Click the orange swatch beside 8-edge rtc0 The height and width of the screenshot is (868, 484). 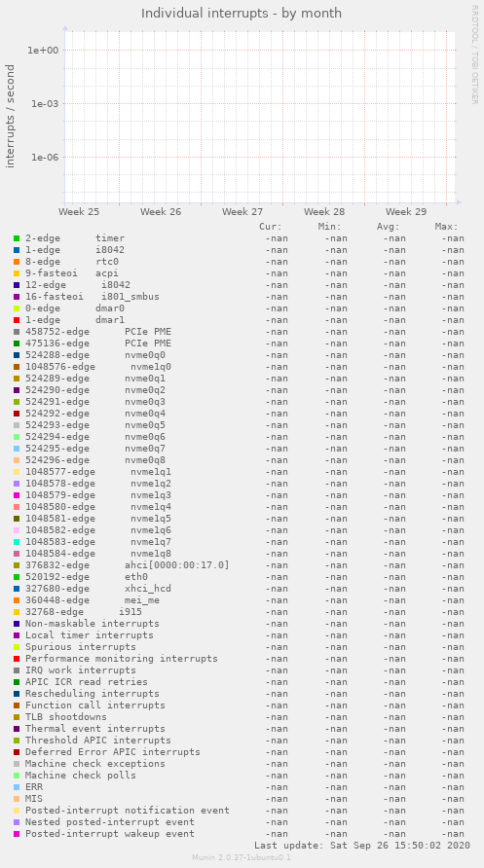[x=17, y=262]
